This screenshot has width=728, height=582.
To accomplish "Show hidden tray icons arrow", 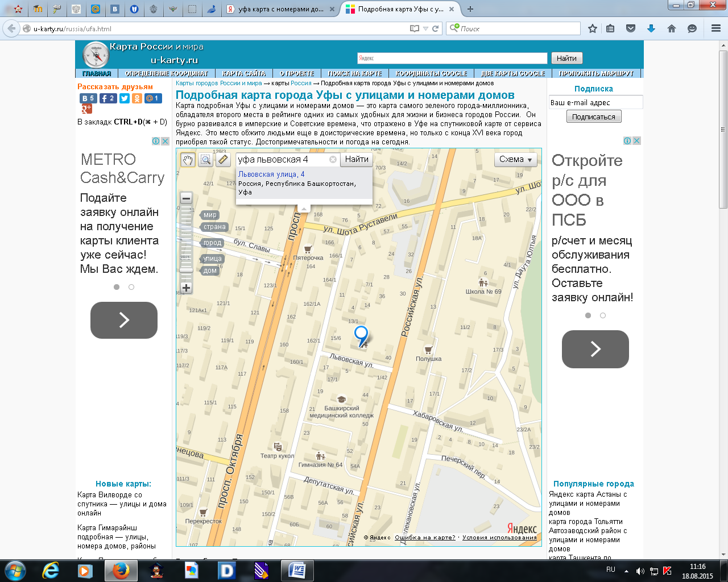I will pyautogui.click(x=626, y=571).
